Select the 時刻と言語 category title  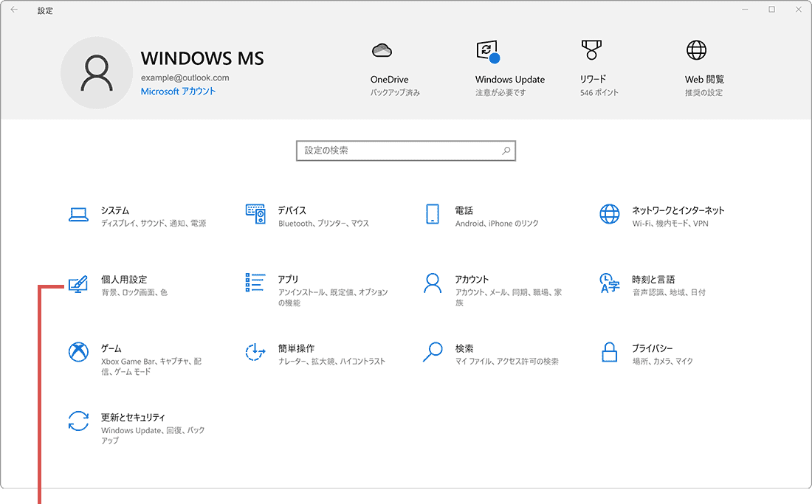(x=653, y=280)
